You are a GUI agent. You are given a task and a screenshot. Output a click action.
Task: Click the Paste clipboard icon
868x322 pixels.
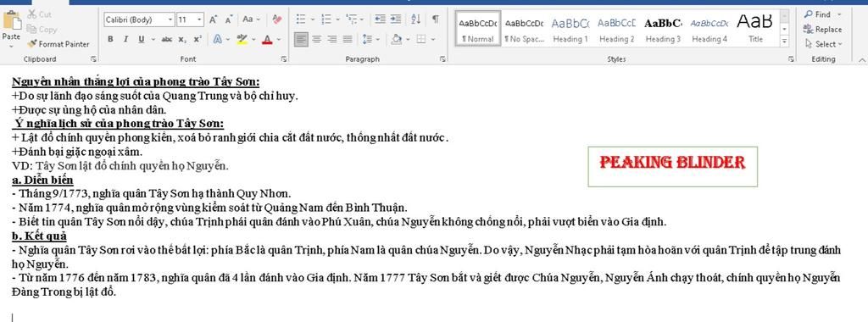(x=11, y=21)
